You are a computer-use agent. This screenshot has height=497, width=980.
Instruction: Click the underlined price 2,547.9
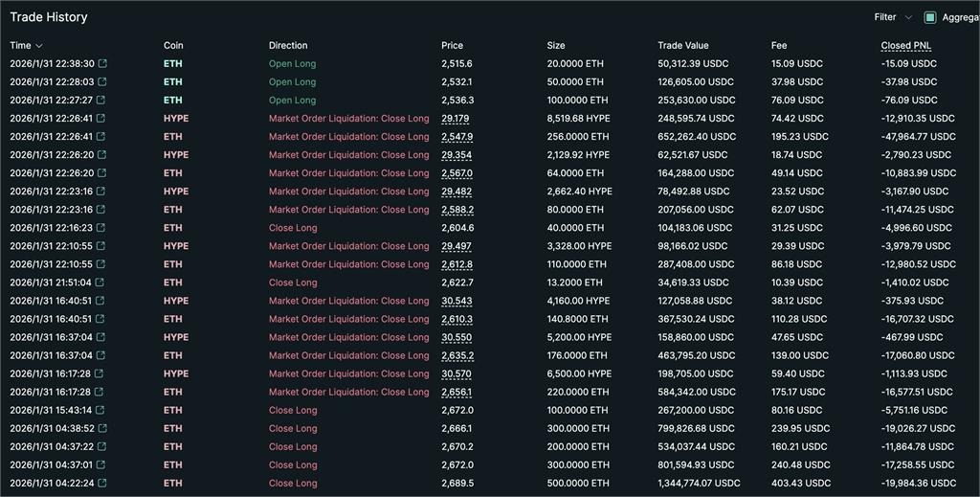[x=457, y=137]
